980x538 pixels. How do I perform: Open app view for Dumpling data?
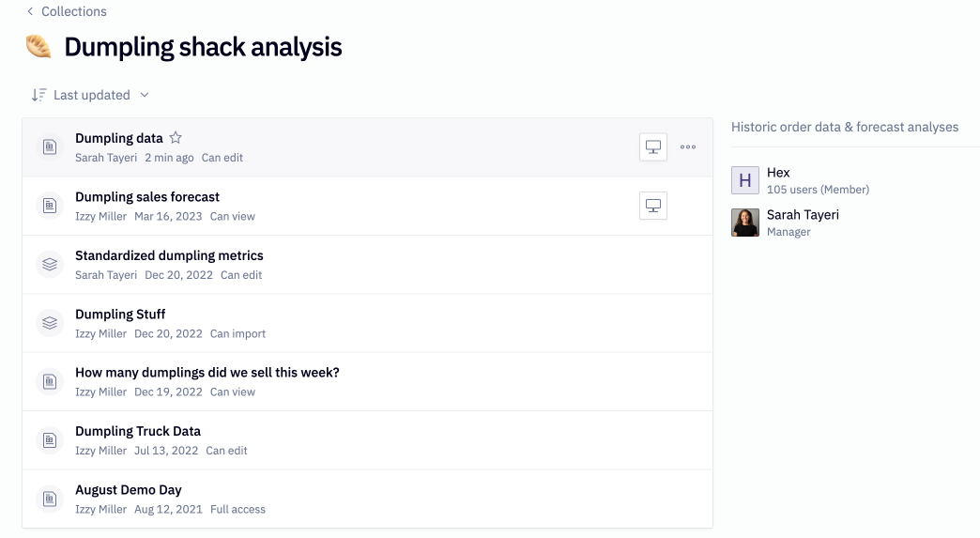pos(653,146)
